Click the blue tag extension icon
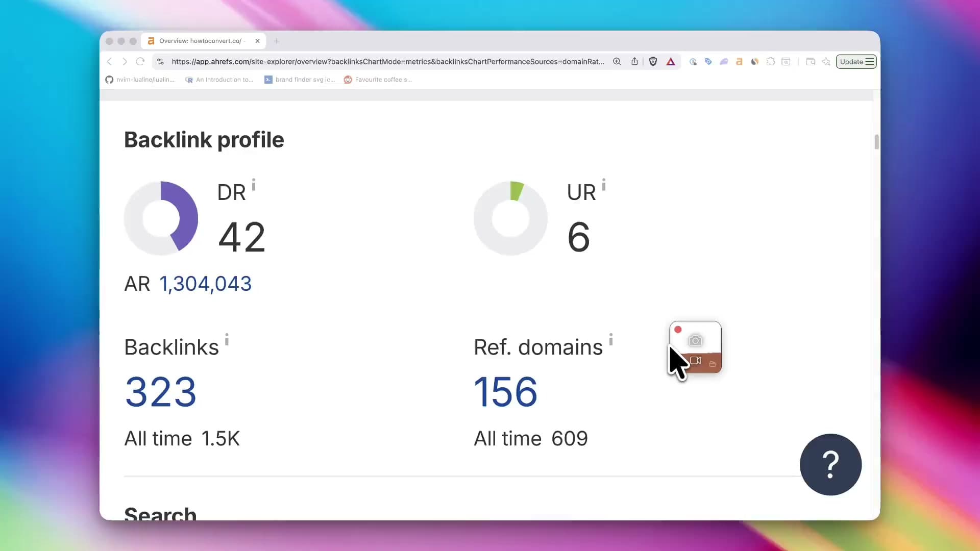The height and width of the screenshot is (551, 980). coord(708,62)
